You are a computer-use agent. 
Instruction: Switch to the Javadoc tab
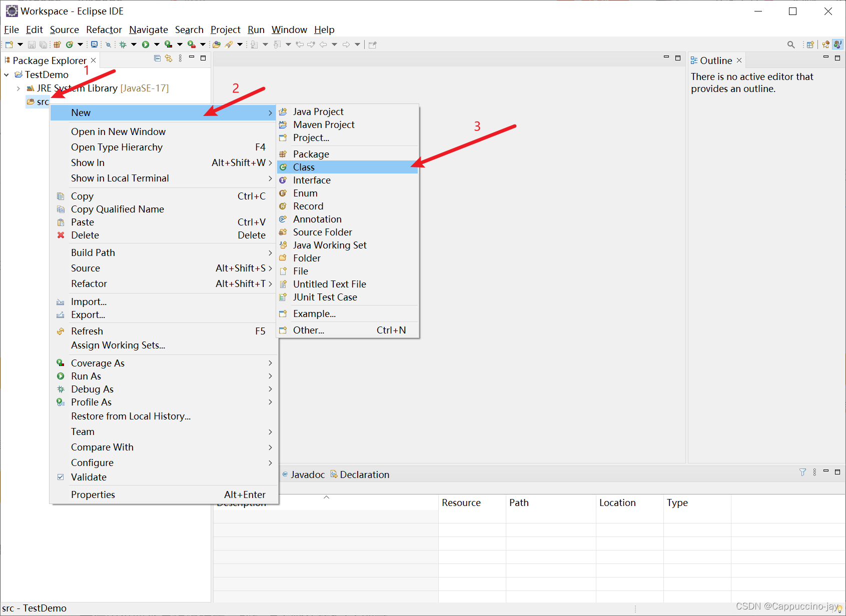pos(303,474)
